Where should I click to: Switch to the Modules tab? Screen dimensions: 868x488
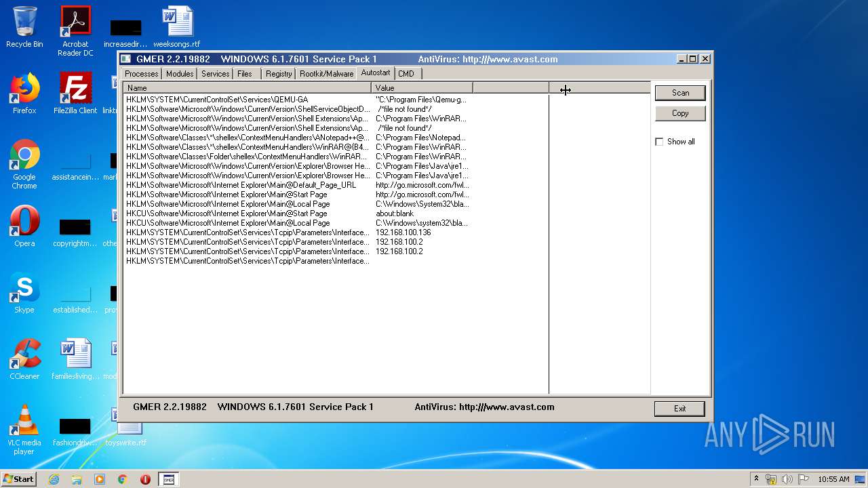pyautogui.click(x=180, y=73)
